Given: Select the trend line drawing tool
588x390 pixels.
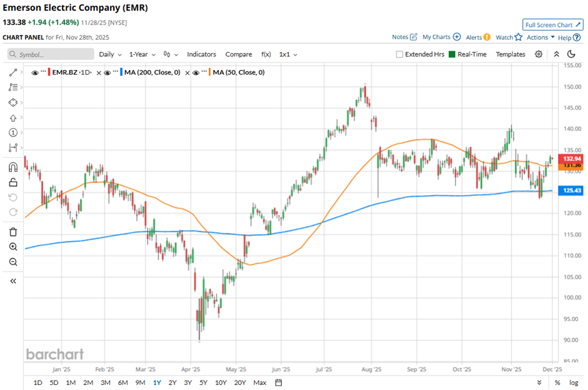Looking at the screenshot, I should (13, 73).
